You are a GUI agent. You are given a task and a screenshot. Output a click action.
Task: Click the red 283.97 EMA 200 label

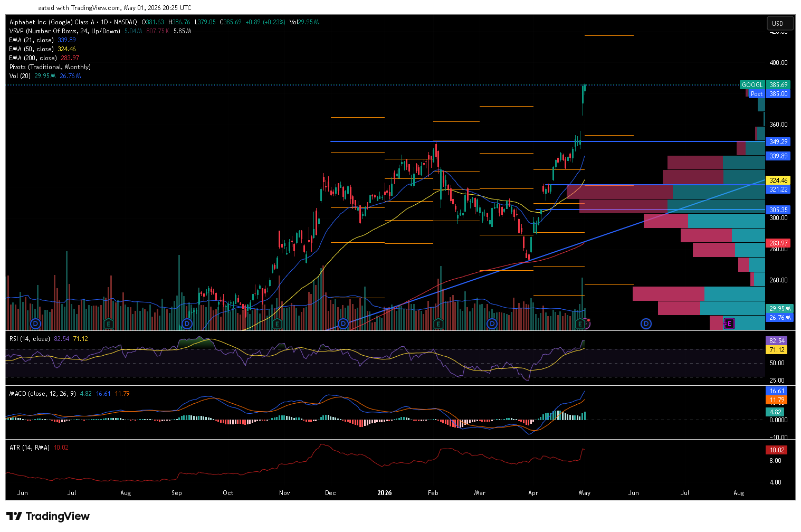(778, 243)
